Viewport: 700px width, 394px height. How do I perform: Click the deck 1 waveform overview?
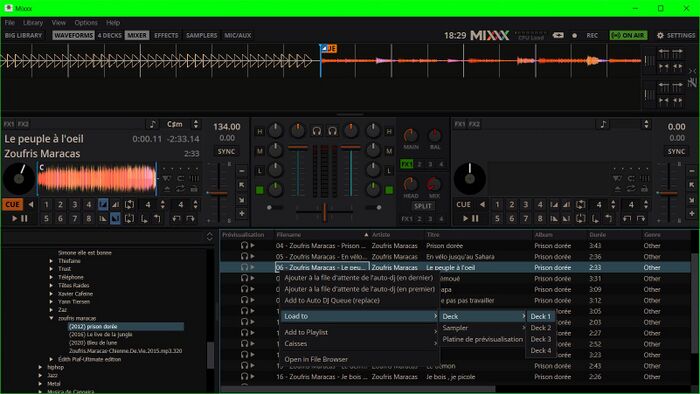97,179
